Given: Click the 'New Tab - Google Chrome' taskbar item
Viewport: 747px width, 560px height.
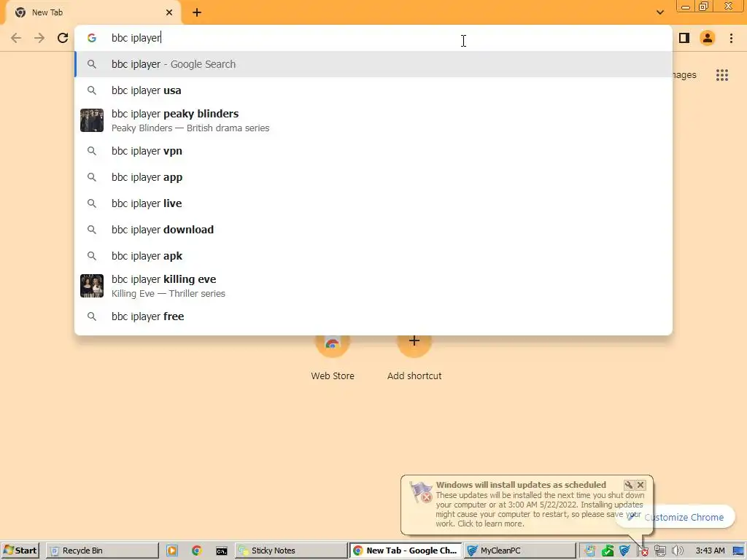Looking at the screenshot, I should [406, 551].
